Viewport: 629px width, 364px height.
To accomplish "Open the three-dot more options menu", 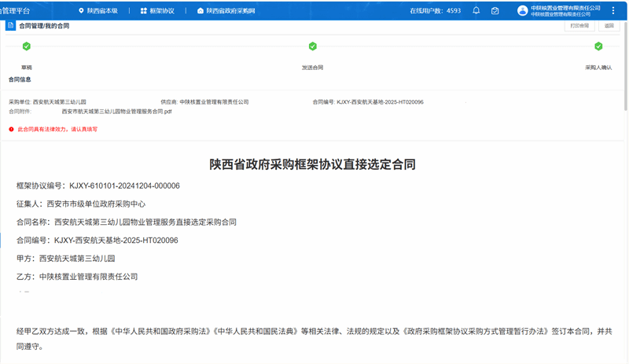I will (x=613, y=11).
